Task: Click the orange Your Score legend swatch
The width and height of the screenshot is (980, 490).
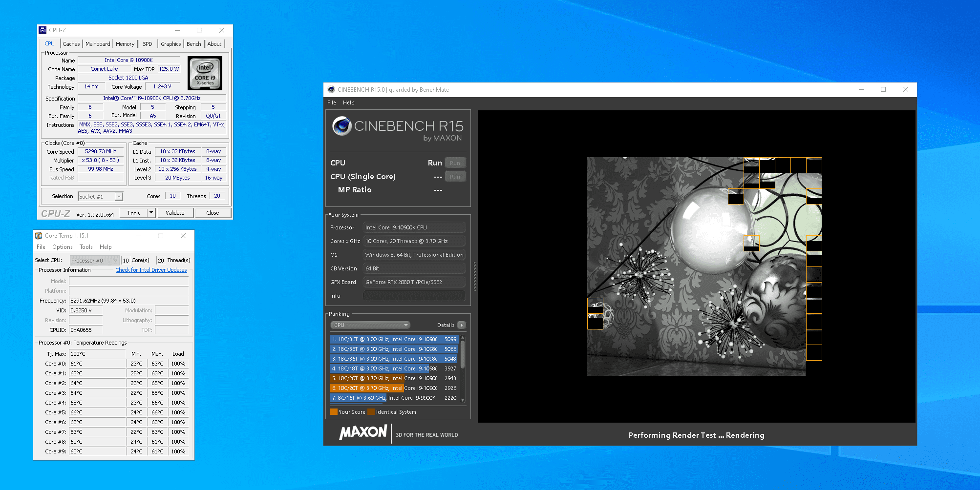Action: click(x=334, y=412)
